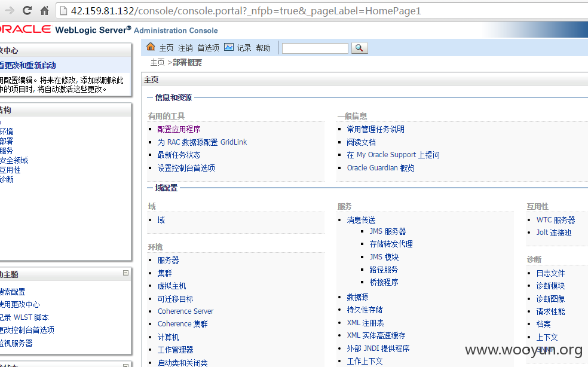Open the 路径服务 link
The width and height of the screenshot is (588, 367).
click(x=384, y=270)
